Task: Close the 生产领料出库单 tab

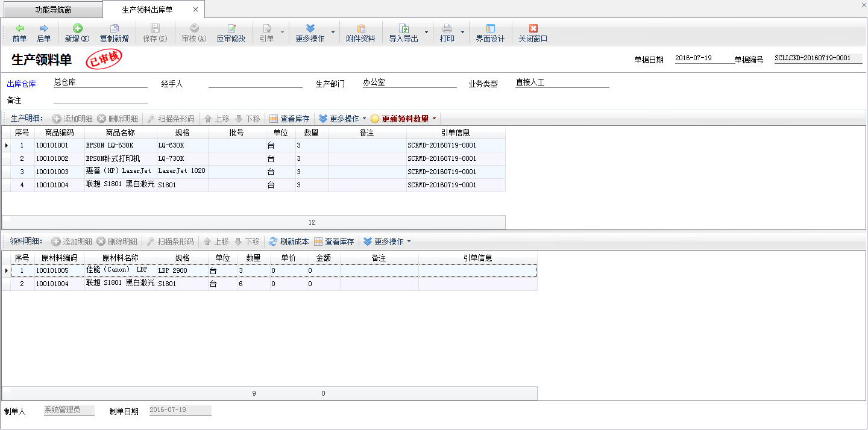Action: (196, 10)
